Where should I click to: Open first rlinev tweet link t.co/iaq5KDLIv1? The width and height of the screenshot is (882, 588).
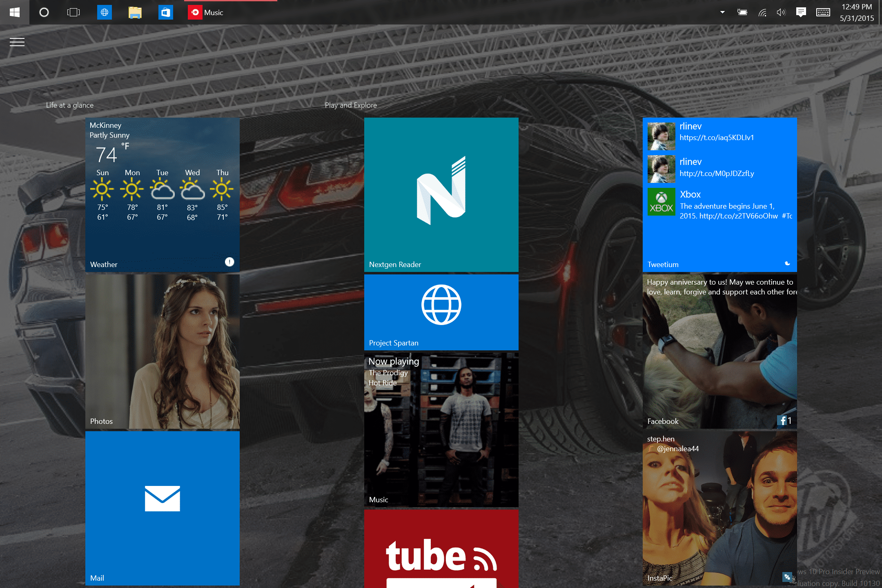click(x=717, y=138)
